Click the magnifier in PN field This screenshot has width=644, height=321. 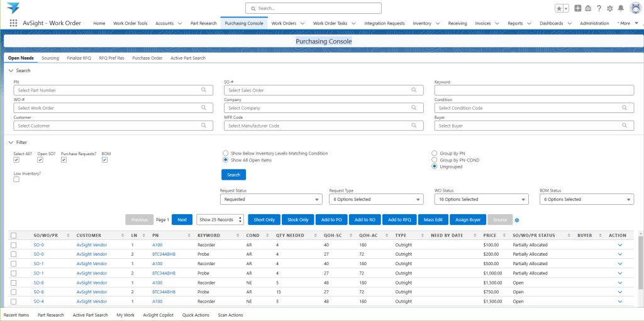(204, 90)
